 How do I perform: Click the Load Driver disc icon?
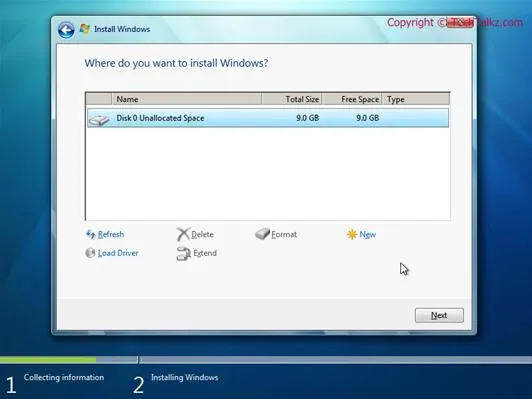(x=90, y=253)
